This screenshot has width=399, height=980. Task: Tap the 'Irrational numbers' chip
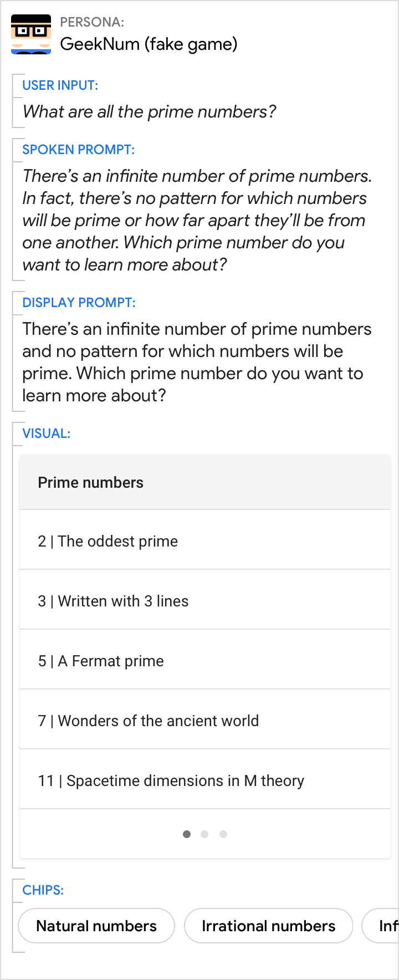pos(268,926)
